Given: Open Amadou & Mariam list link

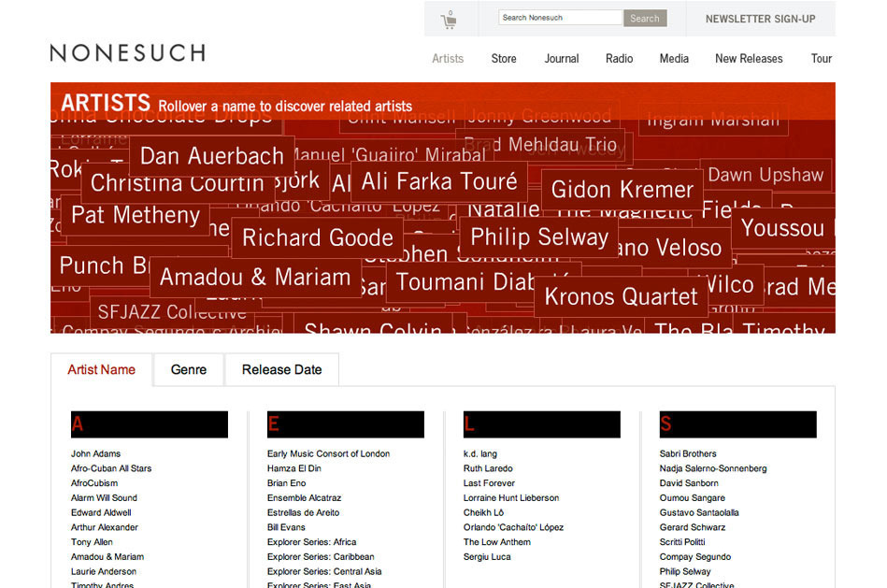Looking at the screenshot, I should (107, 557).
